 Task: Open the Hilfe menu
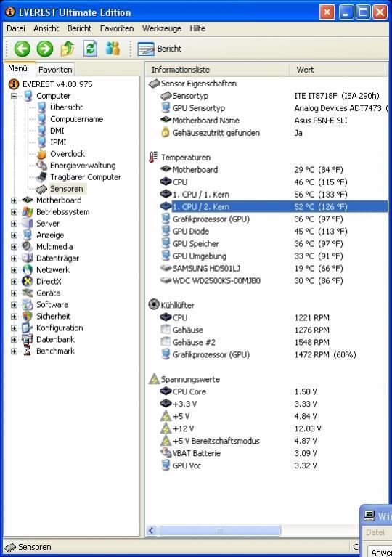coord(197,28)
